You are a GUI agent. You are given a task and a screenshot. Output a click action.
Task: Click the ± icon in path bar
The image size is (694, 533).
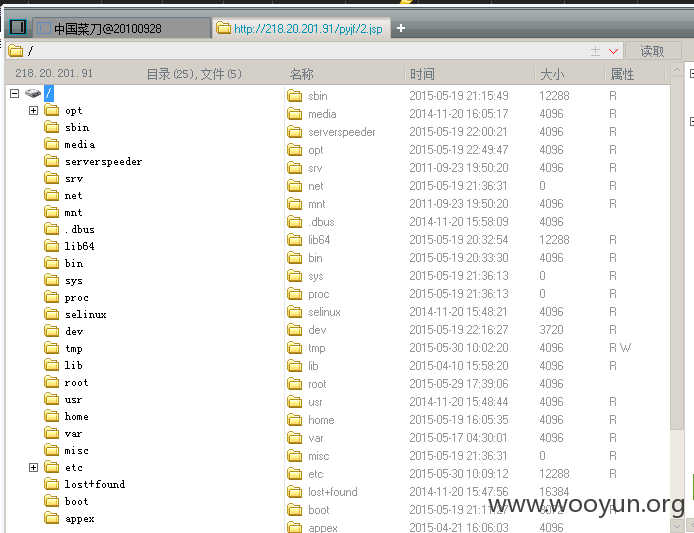tap(595, 51)
